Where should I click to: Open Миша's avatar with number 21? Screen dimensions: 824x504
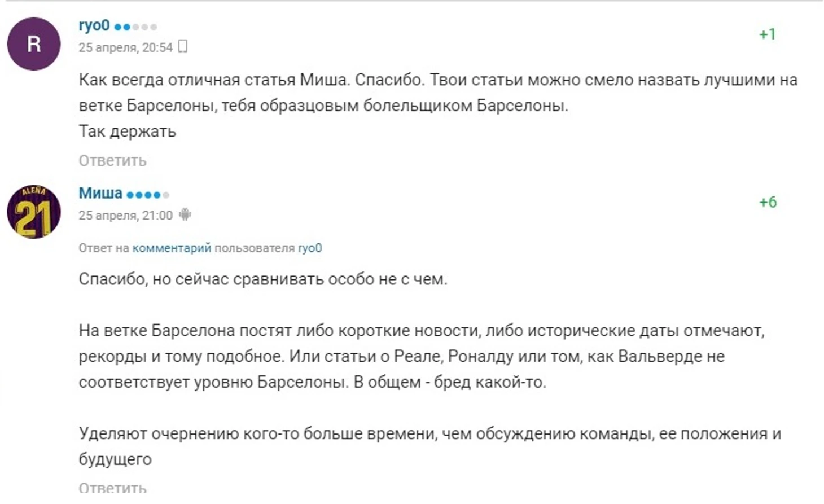[x=34, y=212]
